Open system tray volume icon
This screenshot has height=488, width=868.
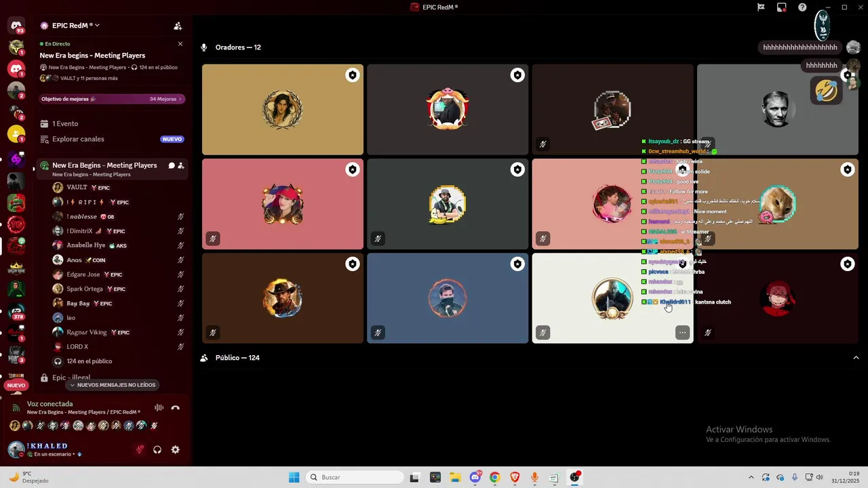819,477
